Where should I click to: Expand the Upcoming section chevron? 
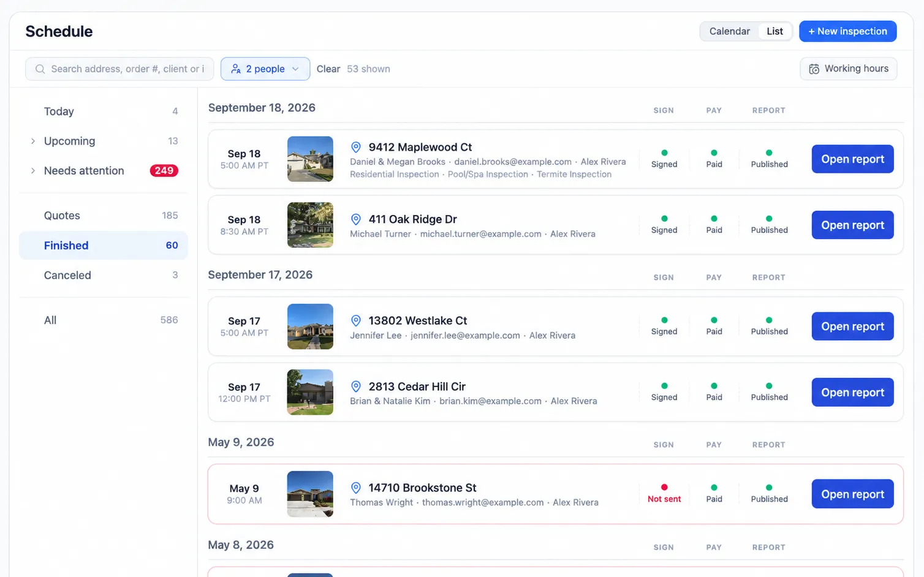pyautogui.click(x=33, y=141)
